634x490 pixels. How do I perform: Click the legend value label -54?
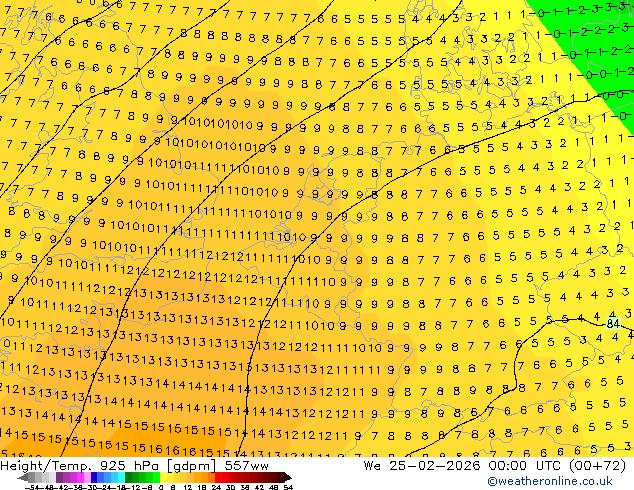point(32,487)
